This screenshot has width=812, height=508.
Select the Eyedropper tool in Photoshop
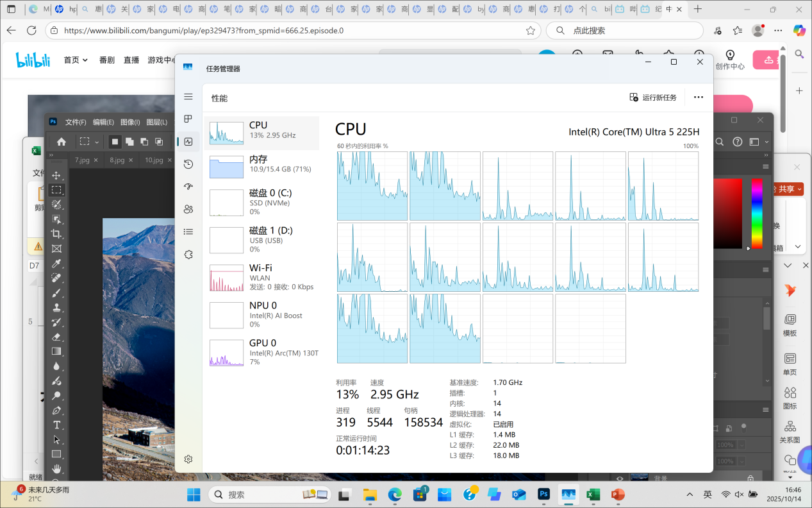pyautogui.click(x=56, y=264)
